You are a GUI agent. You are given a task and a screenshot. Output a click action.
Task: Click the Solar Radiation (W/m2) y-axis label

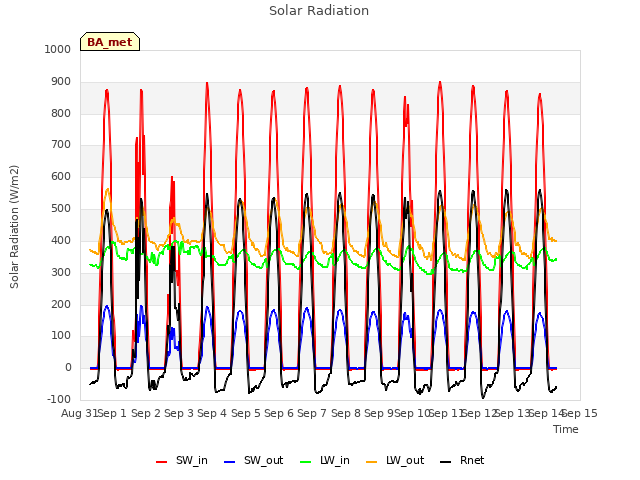(14, 227)
